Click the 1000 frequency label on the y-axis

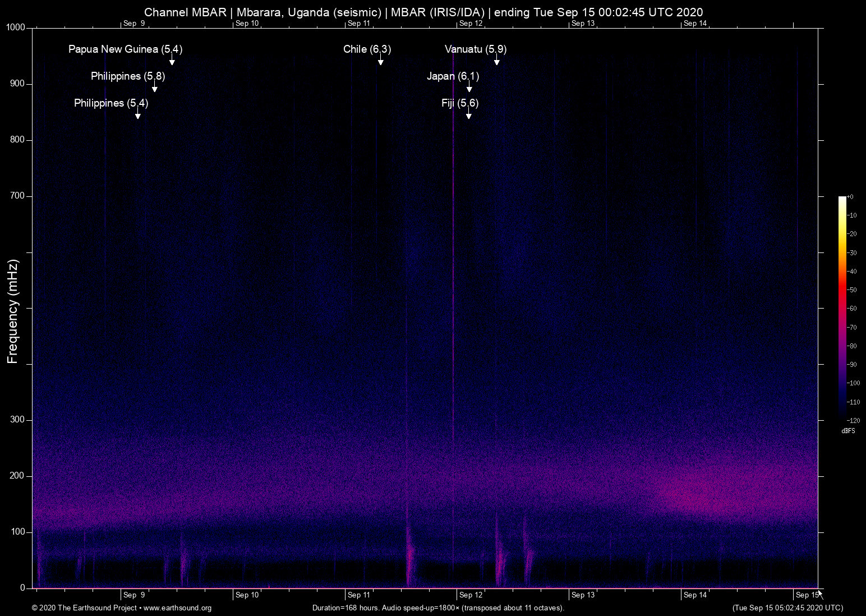[x=15, y=26]
